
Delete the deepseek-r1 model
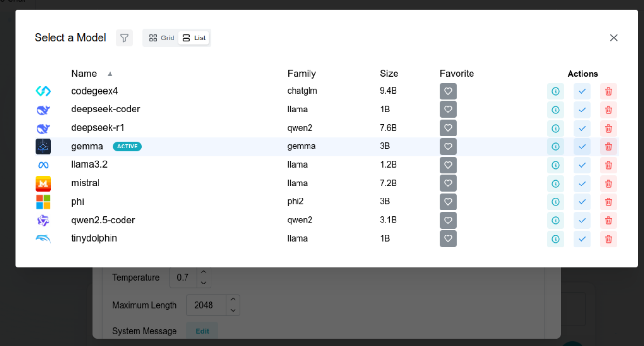tap(608, 128)
